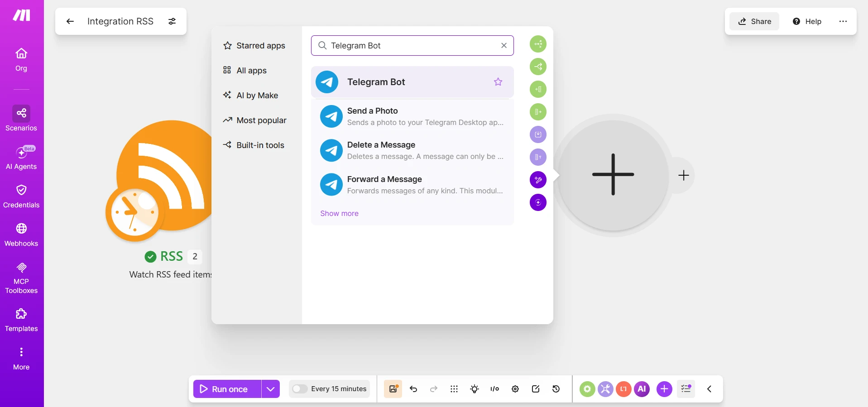Image resolution: width=868 pixels, height=407 pixels.
Task: Click the notes icon in toolbar
Action: [x=536, y=389]
